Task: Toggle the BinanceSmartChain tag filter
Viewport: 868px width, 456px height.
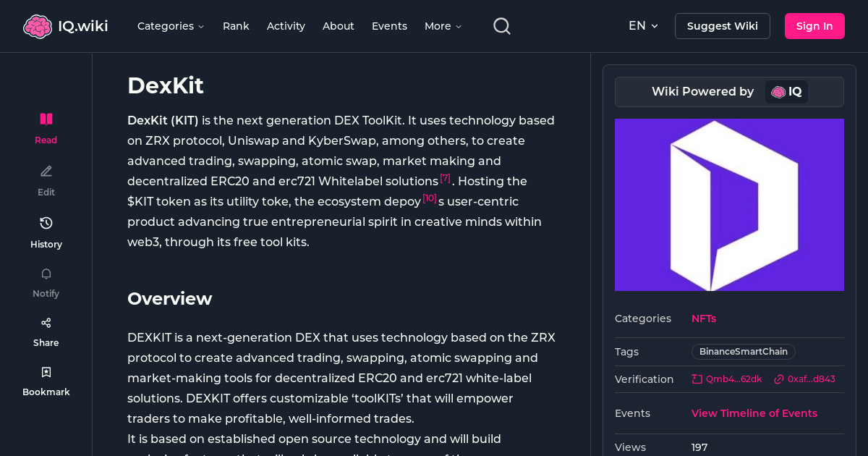Action: point(743,352)
